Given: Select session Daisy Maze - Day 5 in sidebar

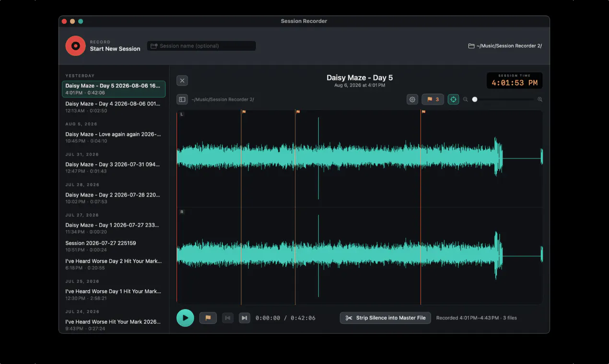Looking at the screenshot, I should click(114, 89).
